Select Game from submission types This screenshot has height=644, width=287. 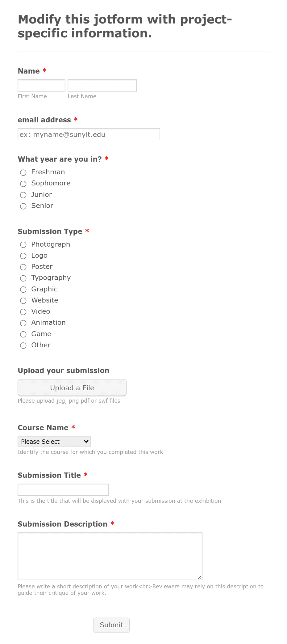[23, 334]
